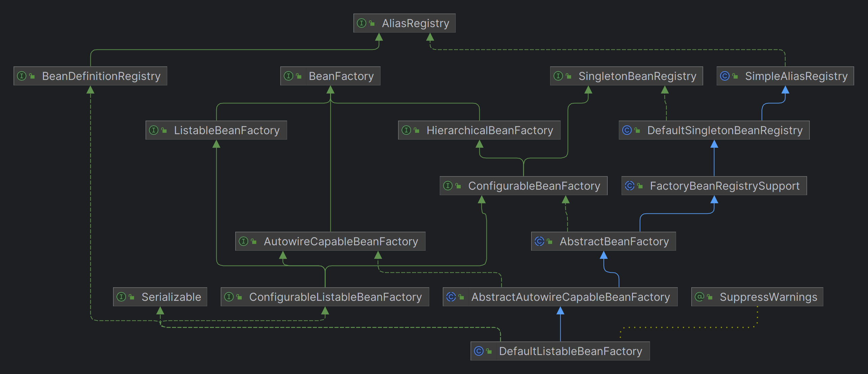Click the interface icon on ConfigurableListableBeanFactory node
Image resolution: width=868 pixels, height=374 pixels.
point(229,297)
